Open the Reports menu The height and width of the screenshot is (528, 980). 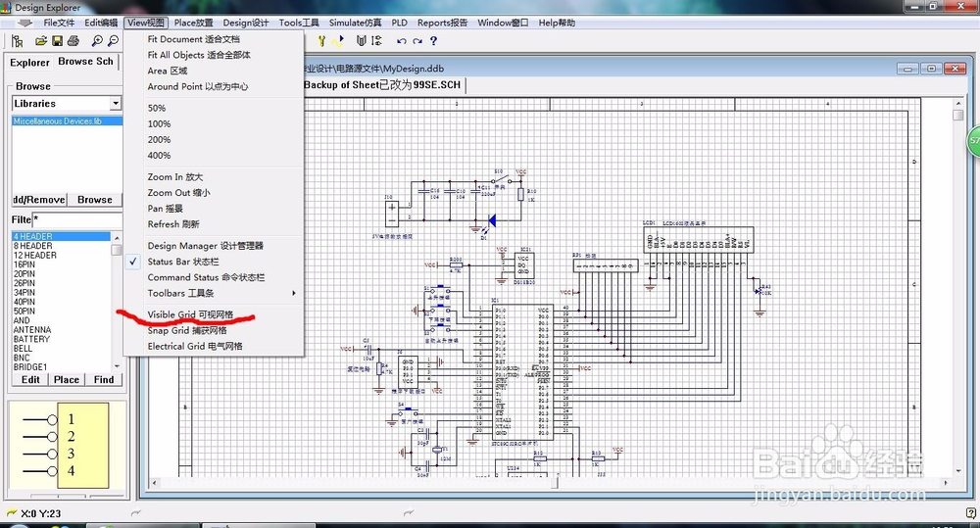click(x=443, y=24)
